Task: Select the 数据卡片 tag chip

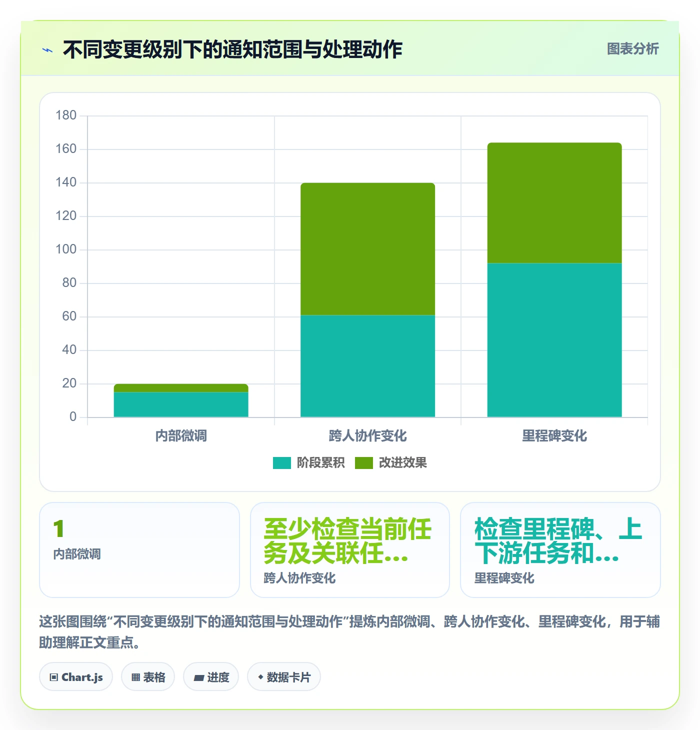Action: click(x=284, y=677)
